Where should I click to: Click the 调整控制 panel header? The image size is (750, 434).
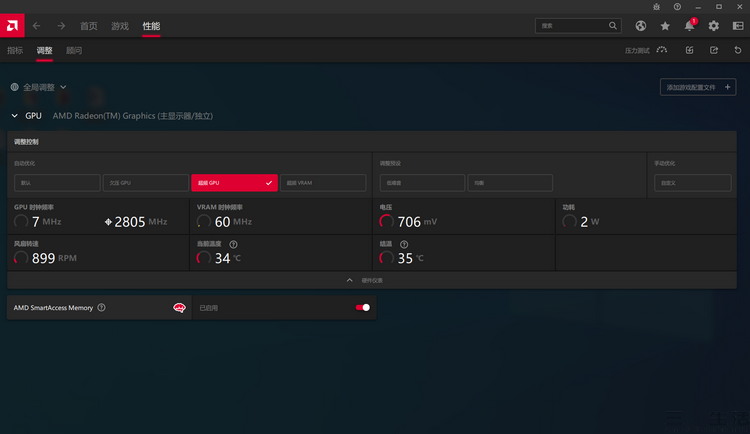click(x=372, y=142)
